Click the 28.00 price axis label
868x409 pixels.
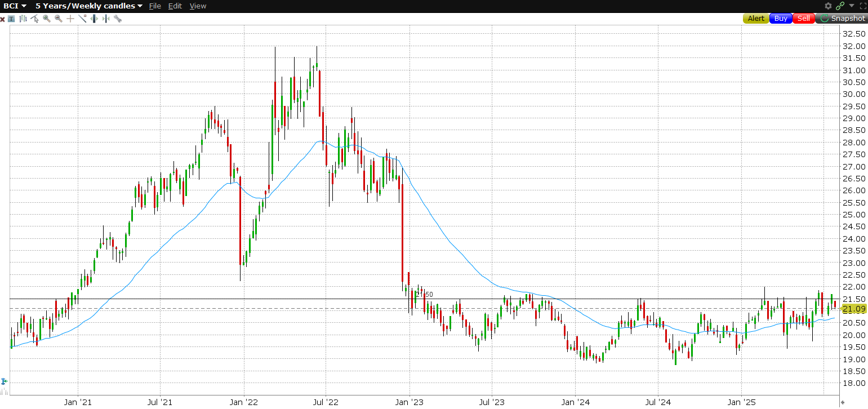(x=853, y=143)
